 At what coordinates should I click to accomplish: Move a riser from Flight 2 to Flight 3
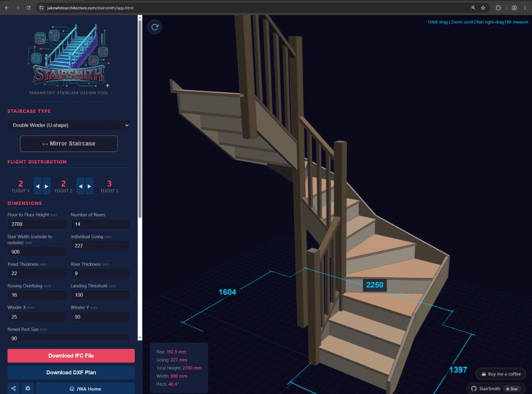point(89,186)
